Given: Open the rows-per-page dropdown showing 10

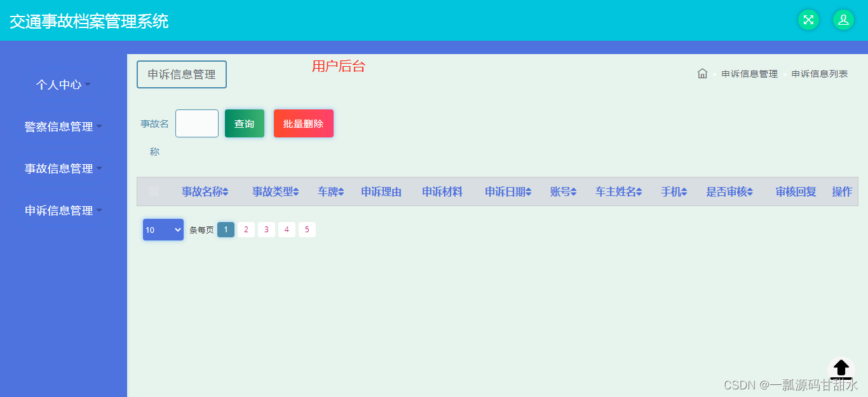Looking at the screenshot, I should [163, 230].
